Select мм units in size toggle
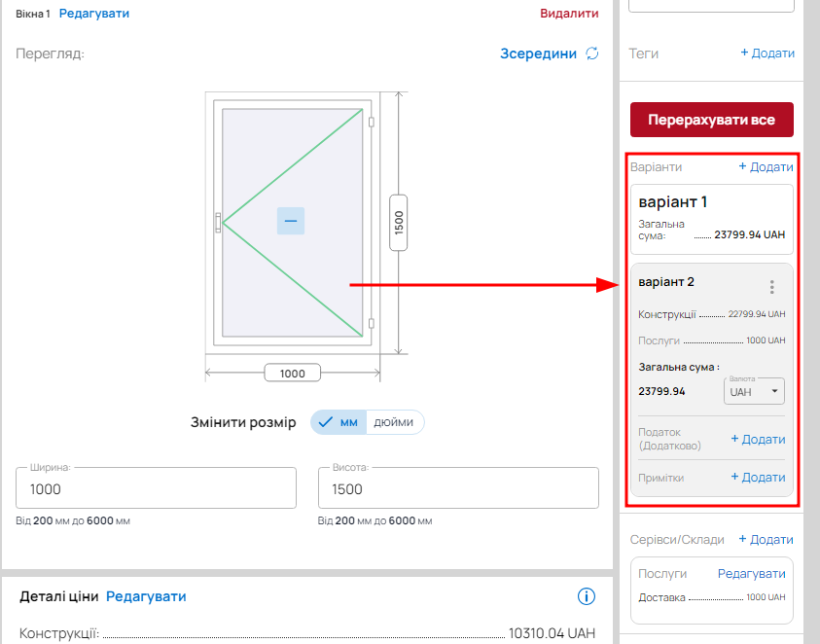Image resolution: width=820 pixels, height=644 pixels. [339, 422]
